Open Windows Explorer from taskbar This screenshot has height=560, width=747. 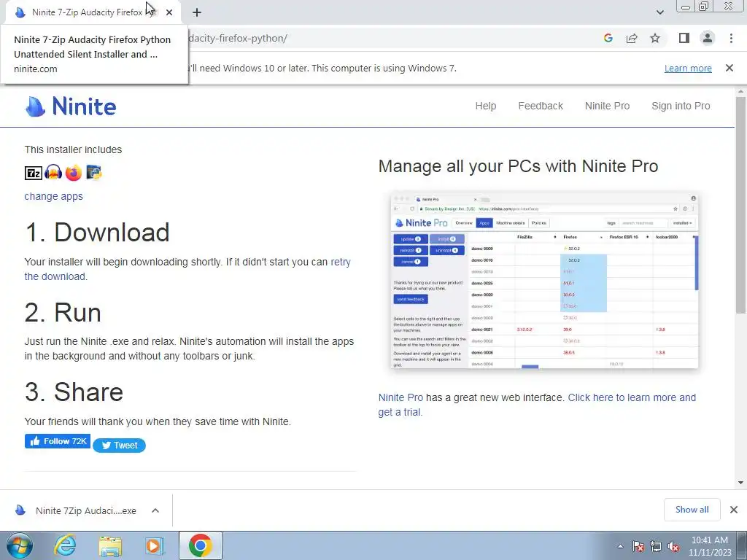coord(110,545)
